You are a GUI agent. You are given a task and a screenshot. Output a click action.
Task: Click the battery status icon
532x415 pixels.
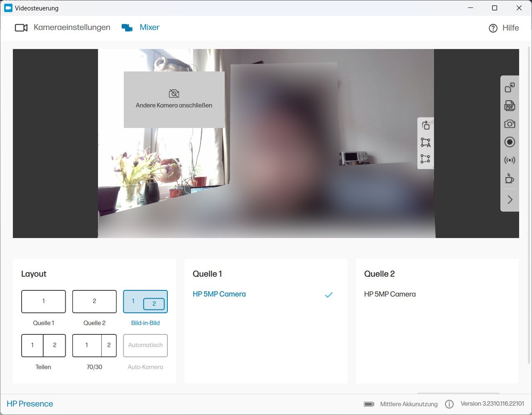(x=369, y=404)
